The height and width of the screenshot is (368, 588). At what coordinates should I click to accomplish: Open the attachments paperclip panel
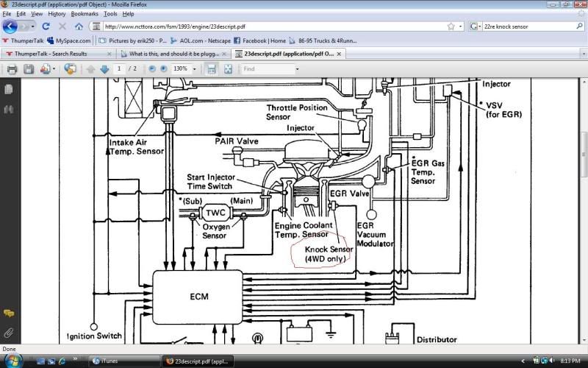point(9,333)
